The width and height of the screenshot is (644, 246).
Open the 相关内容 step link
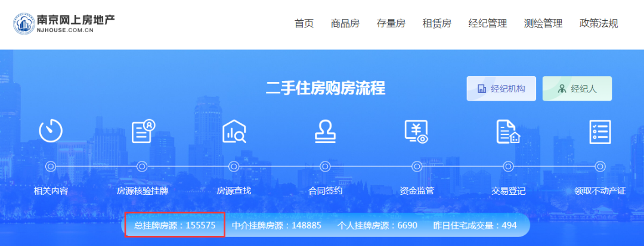tap(51, 191)
